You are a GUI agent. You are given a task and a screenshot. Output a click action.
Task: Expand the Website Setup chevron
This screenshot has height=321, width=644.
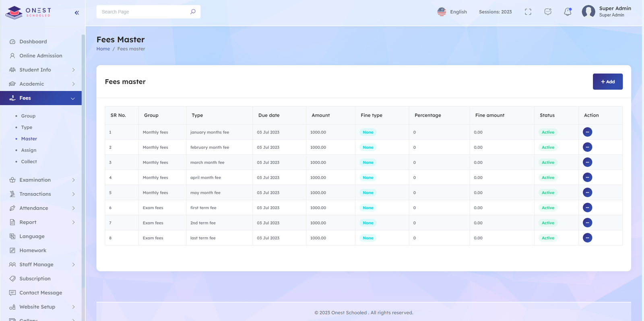pyautogui.click(x=73, y=307)
